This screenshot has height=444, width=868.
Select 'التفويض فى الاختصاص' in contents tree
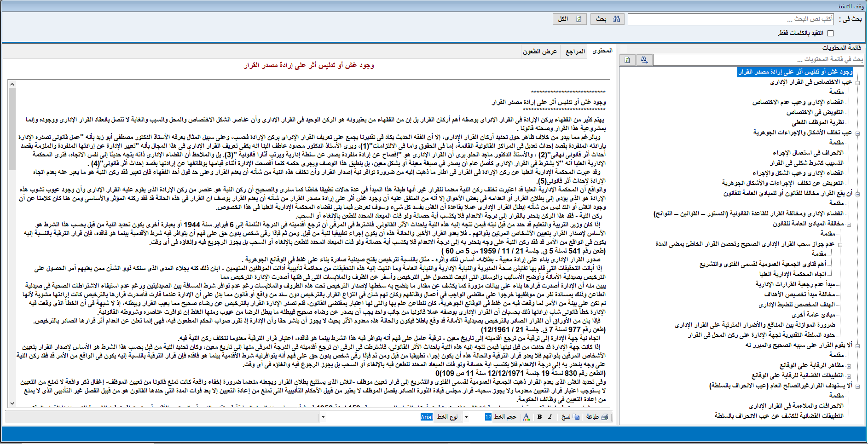[815, 112]
